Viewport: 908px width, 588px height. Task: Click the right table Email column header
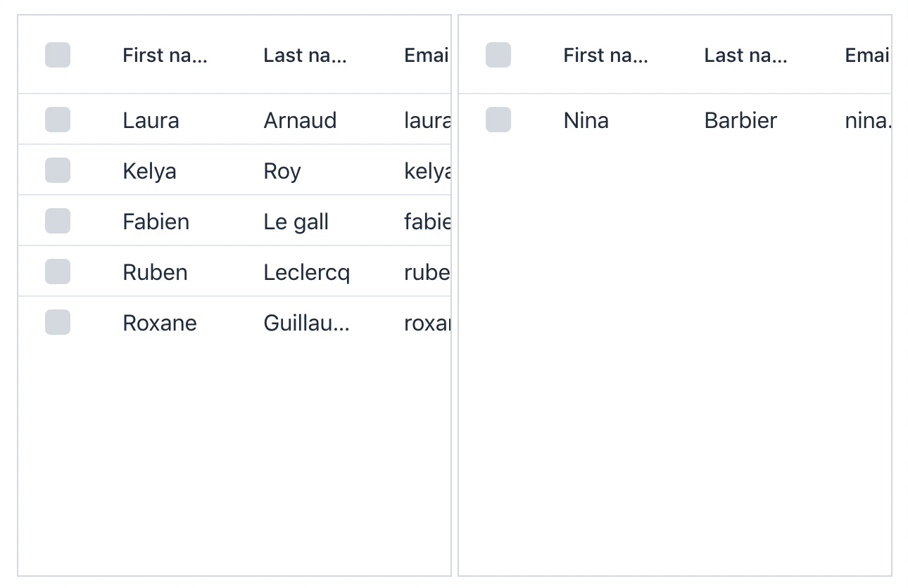pos(867,56)
